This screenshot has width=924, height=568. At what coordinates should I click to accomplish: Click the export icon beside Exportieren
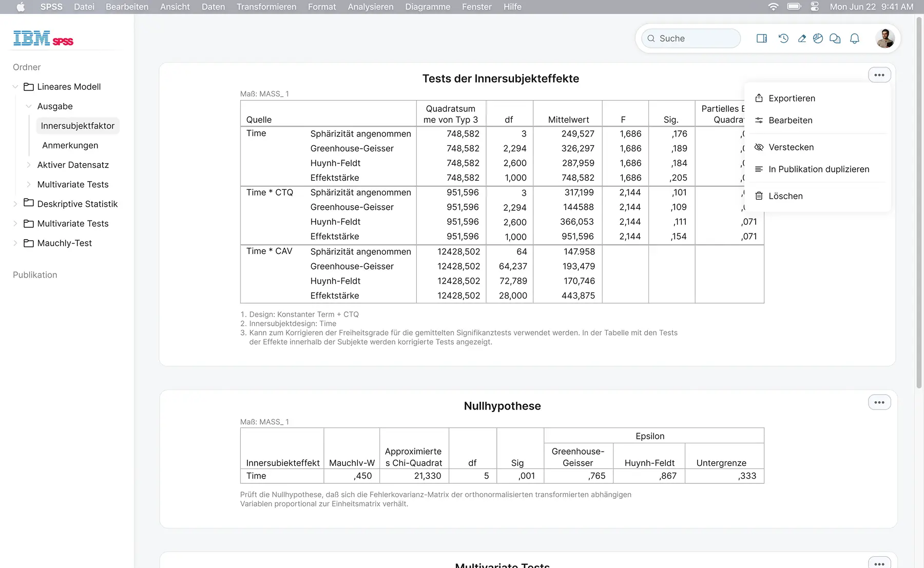759,98
